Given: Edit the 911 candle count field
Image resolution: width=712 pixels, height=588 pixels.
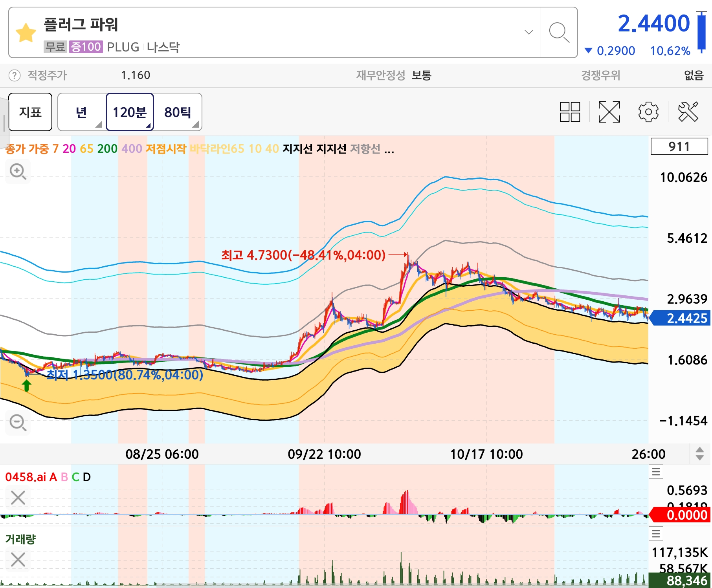Looking at the screenshot, I should point(679,147).
